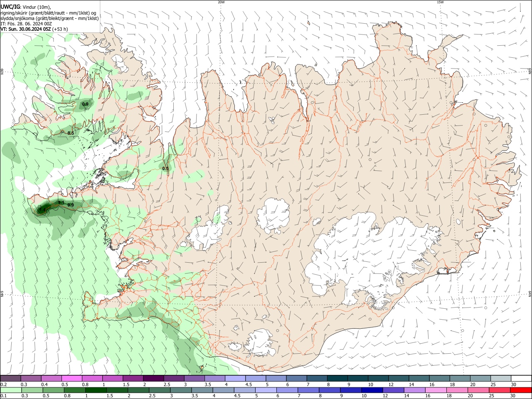Screen dimensions: 532x399
Task: Pick the bright magenta-pink swatch in the snow scale
Action: coord(71,378)
